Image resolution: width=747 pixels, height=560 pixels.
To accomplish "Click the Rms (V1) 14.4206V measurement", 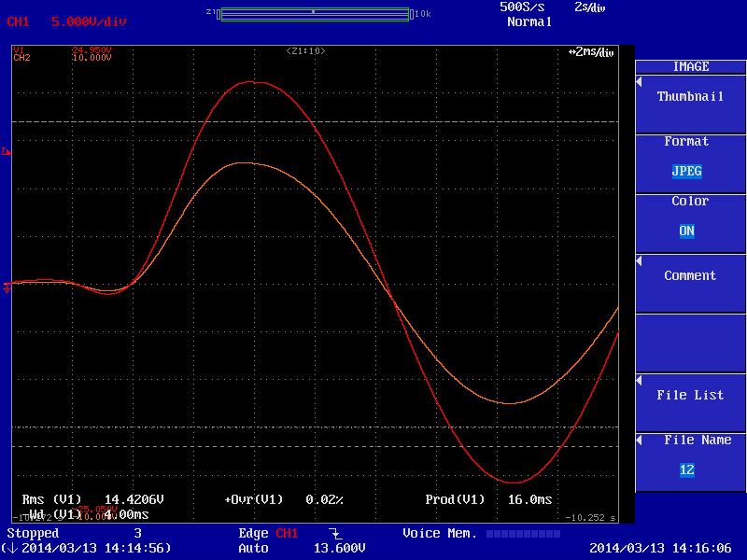I will 95,499.
